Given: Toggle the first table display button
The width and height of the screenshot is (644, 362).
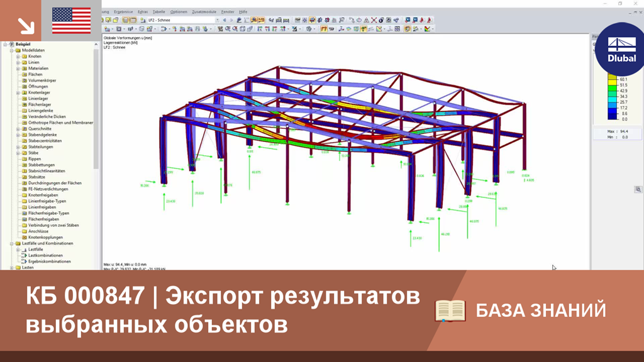Looking at the screenshot, I should [125, 20].
